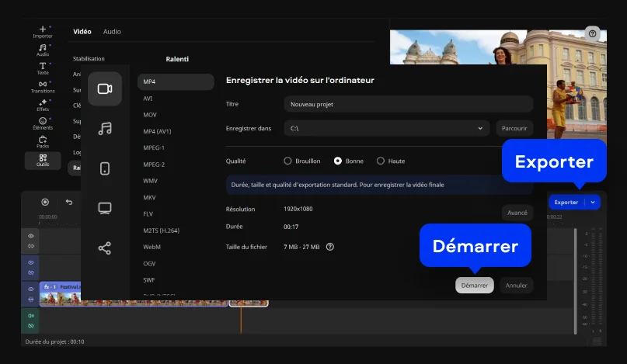Screen dimensions: 627x364
Task: Choose the mobile device export icon
Action: tap(105, 168)
